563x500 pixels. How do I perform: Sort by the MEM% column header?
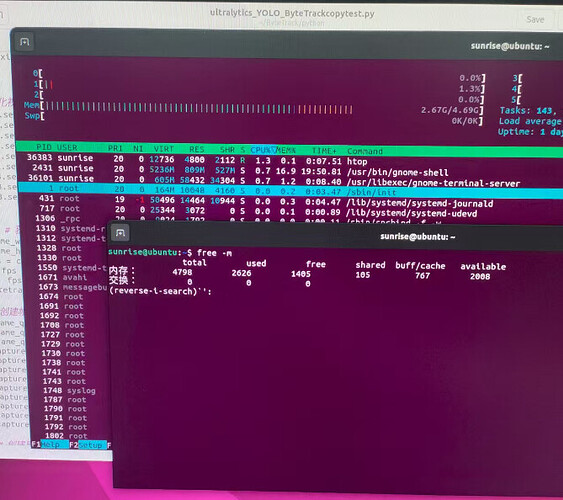[x=286, y=150]
